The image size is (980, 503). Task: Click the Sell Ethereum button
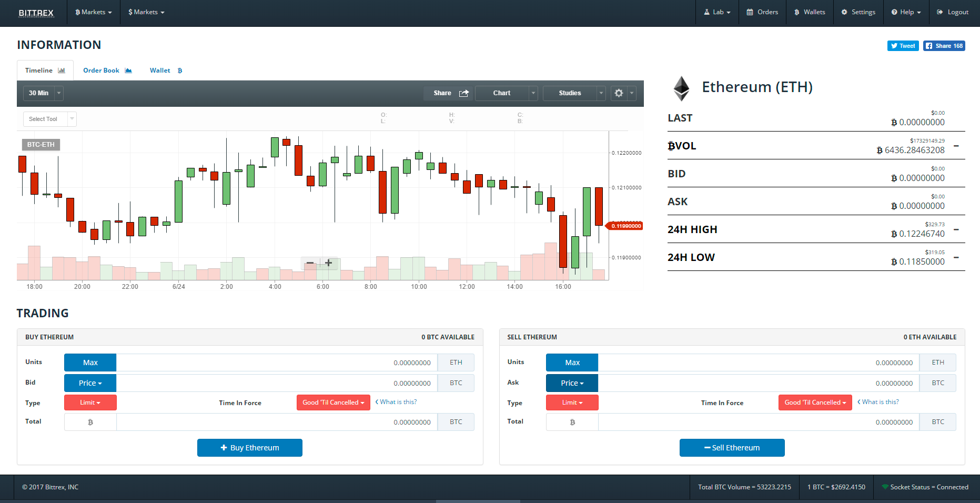[732, 448]
